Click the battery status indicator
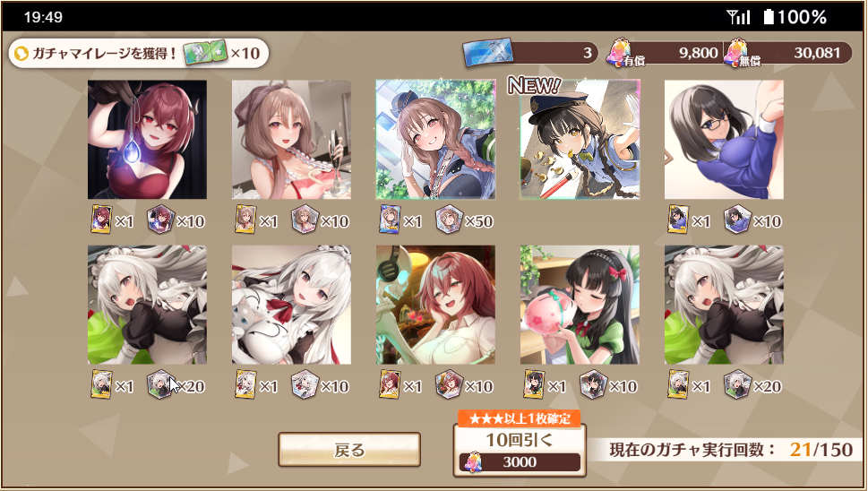 click(795, 17)
